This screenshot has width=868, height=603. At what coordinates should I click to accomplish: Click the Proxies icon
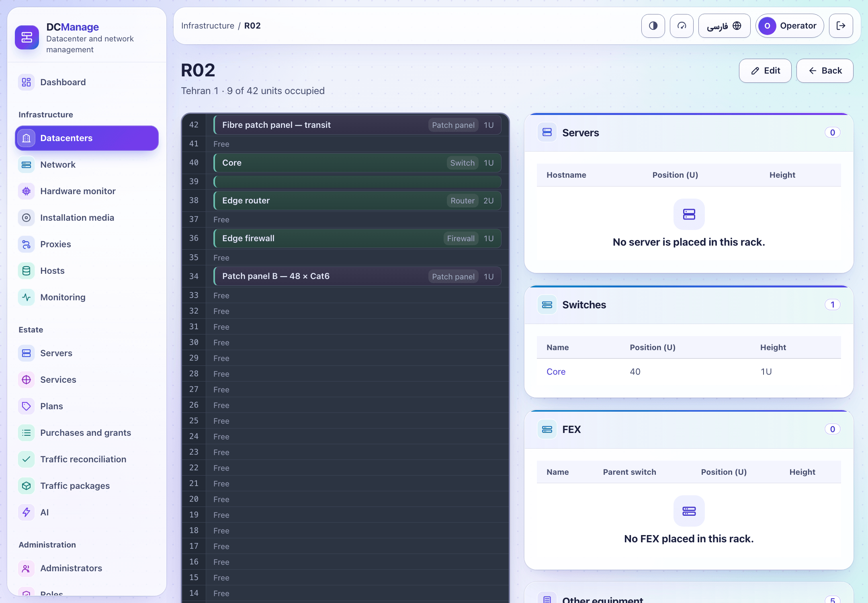27,244
